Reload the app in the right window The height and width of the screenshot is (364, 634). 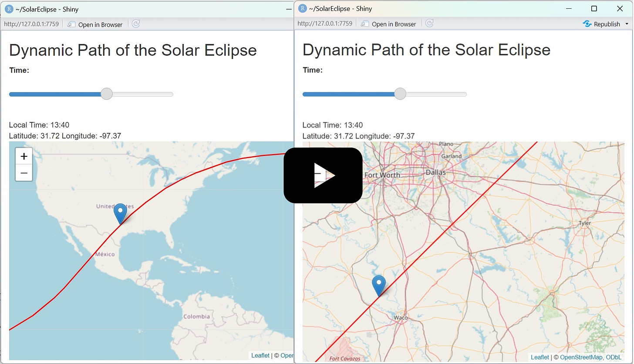429,24
